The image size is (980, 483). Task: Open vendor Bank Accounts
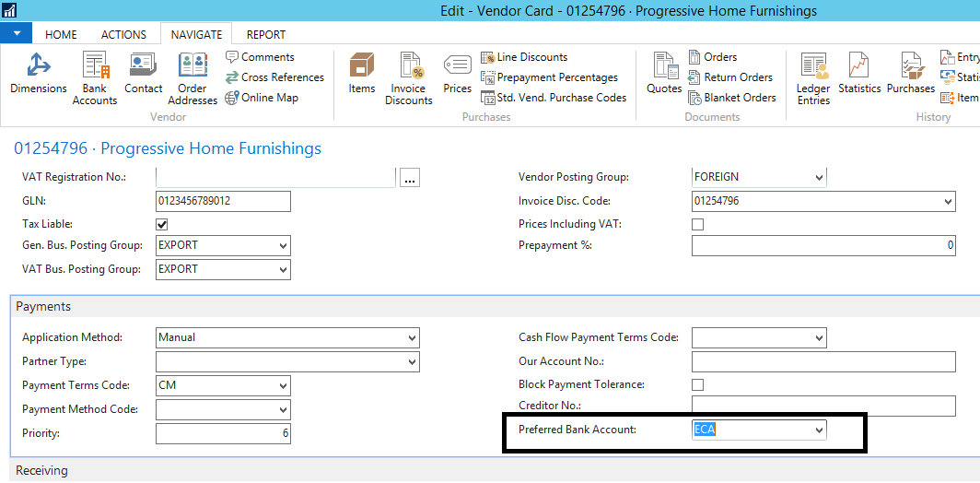coord(94,78)
